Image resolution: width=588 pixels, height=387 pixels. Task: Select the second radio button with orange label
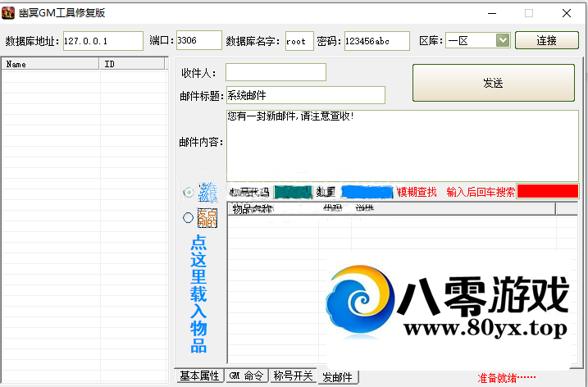click(188, 217)
